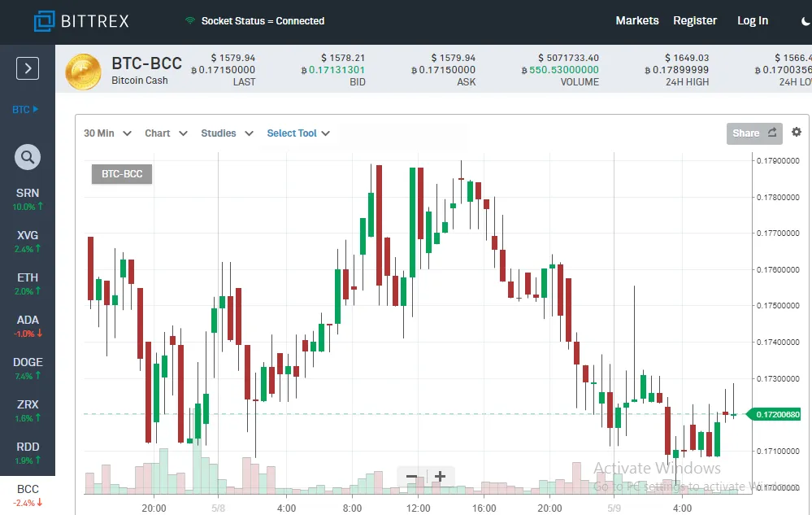
Task: Click the 5/8 date axis label
Action: [x=218, y=508]
